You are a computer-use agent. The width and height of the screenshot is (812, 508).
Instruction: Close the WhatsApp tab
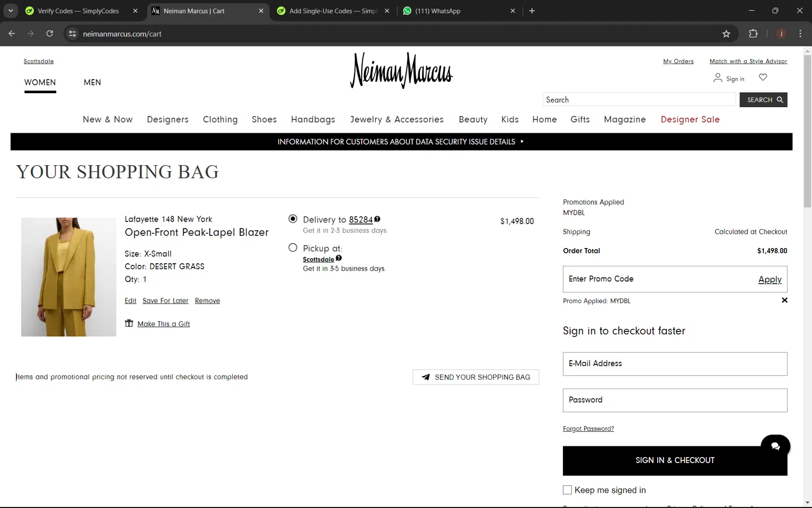(513, 11)
